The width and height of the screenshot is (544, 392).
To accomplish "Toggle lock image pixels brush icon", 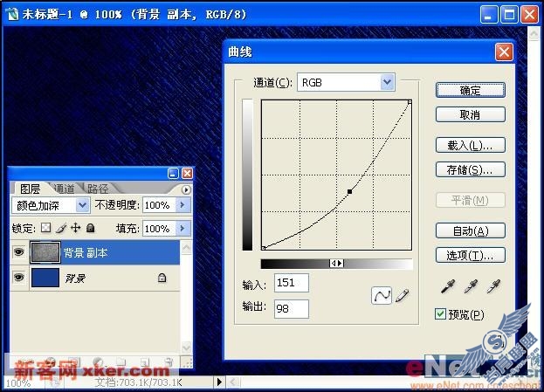I will (61, 228).
